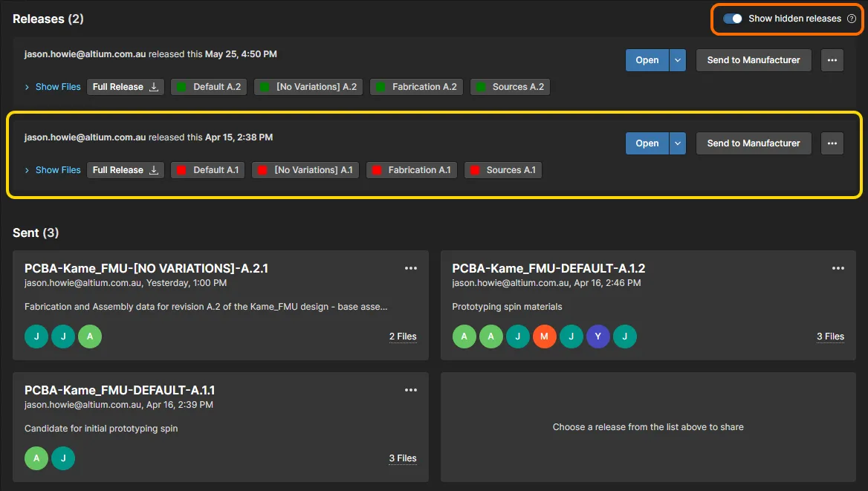Select the Default A.2 package

point(207,87)
